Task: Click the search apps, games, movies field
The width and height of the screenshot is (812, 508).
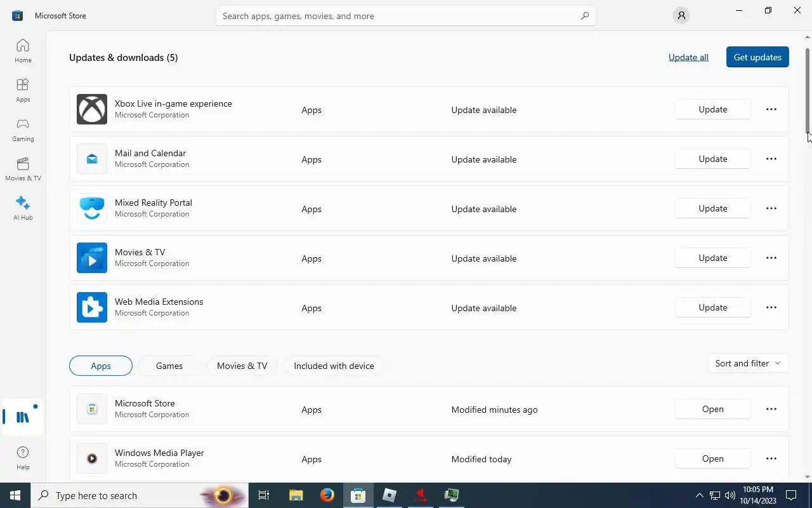Action: 406,16
